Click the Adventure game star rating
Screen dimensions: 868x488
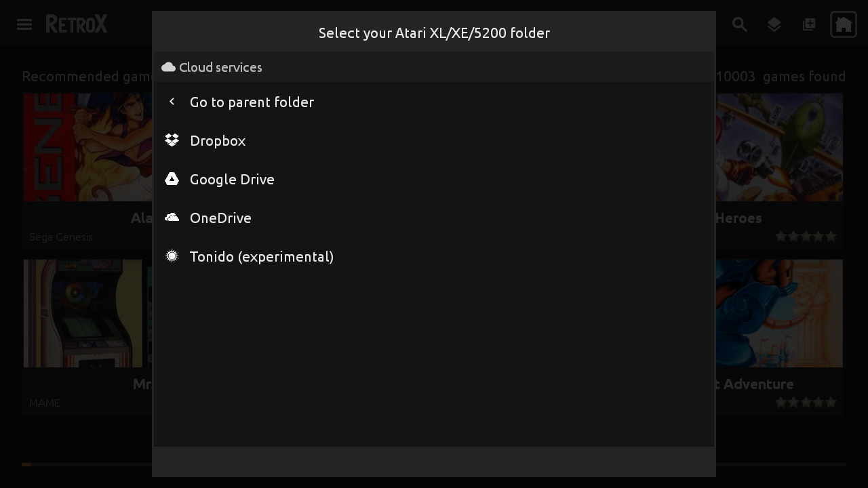click(x=806, y=403)
